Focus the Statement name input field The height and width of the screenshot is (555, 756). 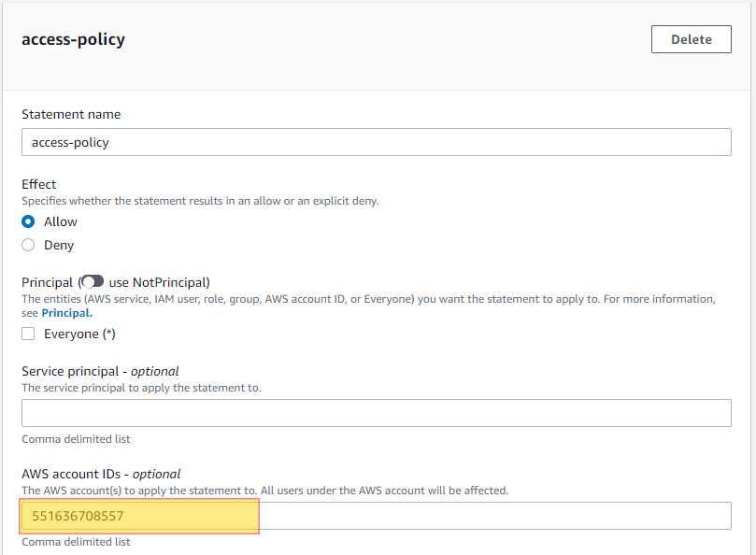click(376, 142)
